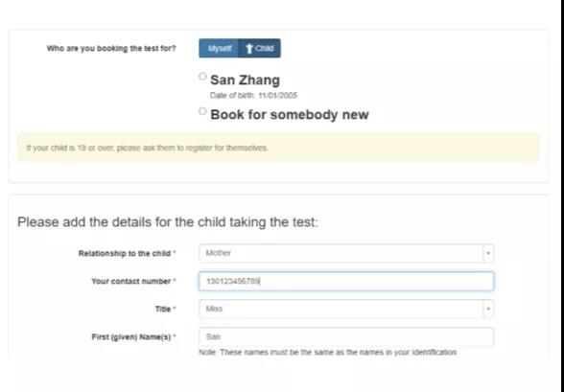Viewport: 564px width, 392px height.
Task: Click the yellow notice about child 18 or over
Action: [279, 148]
